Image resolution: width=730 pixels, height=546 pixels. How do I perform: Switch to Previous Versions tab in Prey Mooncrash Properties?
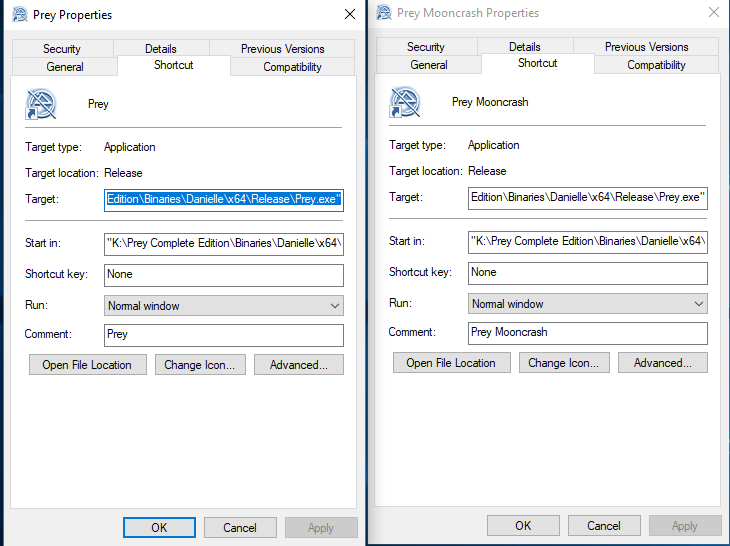click(647, 47)
